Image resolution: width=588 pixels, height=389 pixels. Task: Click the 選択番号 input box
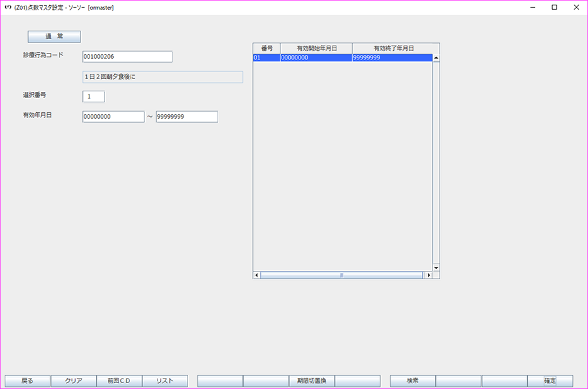93,97
